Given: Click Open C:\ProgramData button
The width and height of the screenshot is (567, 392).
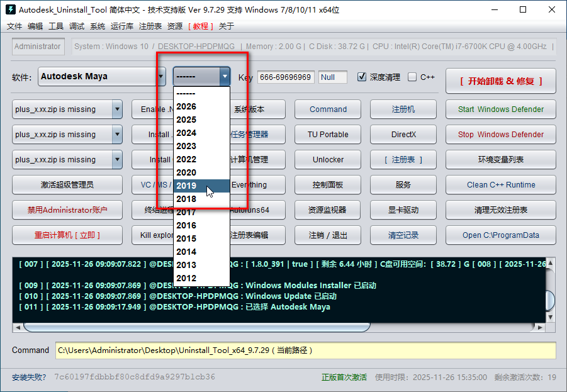Looking at the screenshot, I should pyautogui.click(x=501, y=235).
